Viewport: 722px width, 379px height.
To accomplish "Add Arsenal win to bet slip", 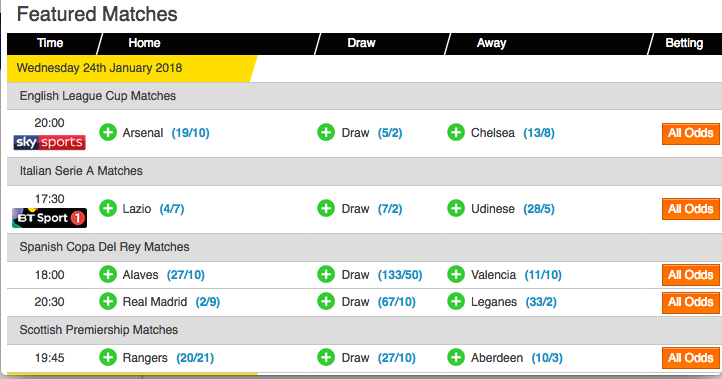I will [108, 133].
